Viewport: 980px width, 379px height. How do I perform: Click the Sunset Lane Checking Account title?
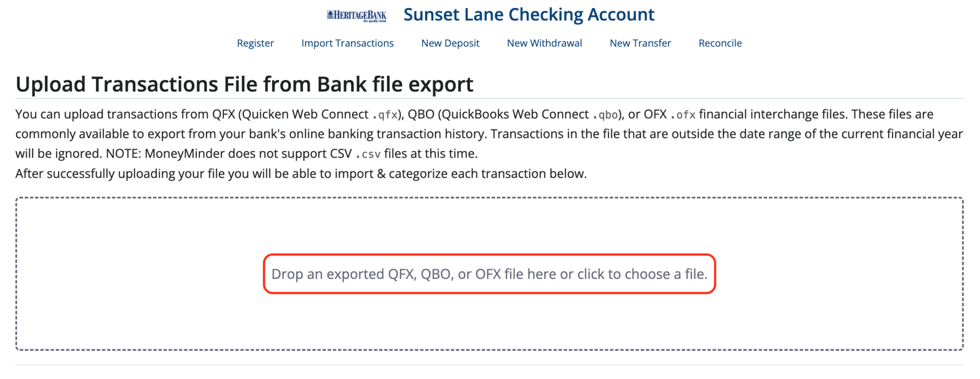coord(529,14)
